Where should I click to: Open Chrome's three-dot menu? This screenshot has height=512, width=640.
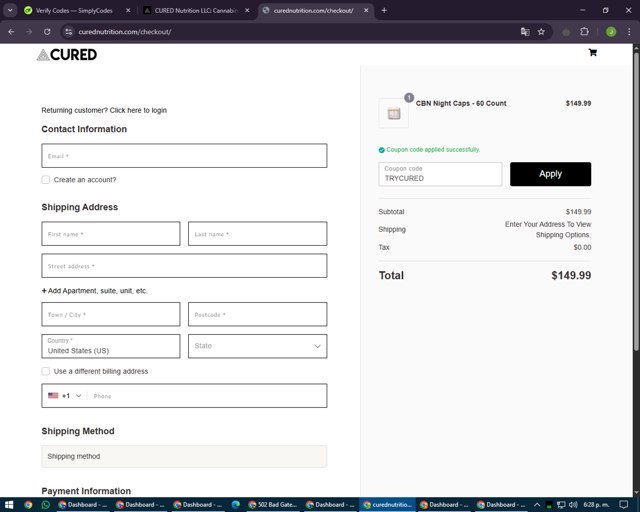[629, 32]
